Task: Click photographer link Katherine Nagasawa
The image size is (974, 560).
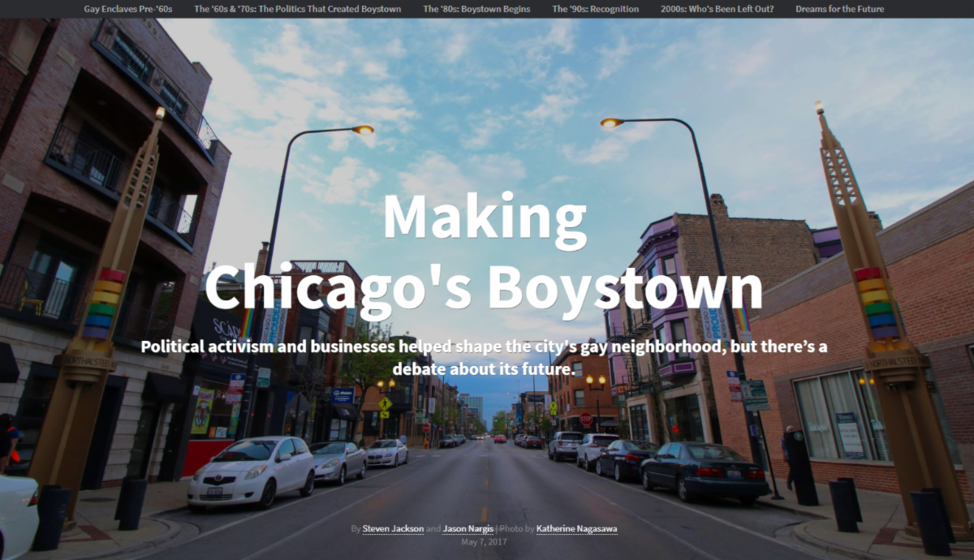Action: [x=576, y=529]
